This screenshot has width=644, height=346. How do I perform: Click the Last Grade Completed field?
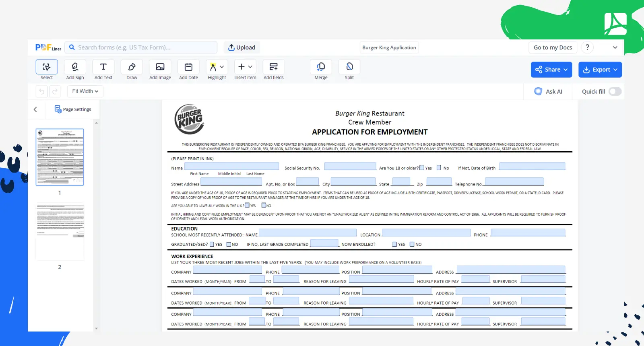click(324, 243)
